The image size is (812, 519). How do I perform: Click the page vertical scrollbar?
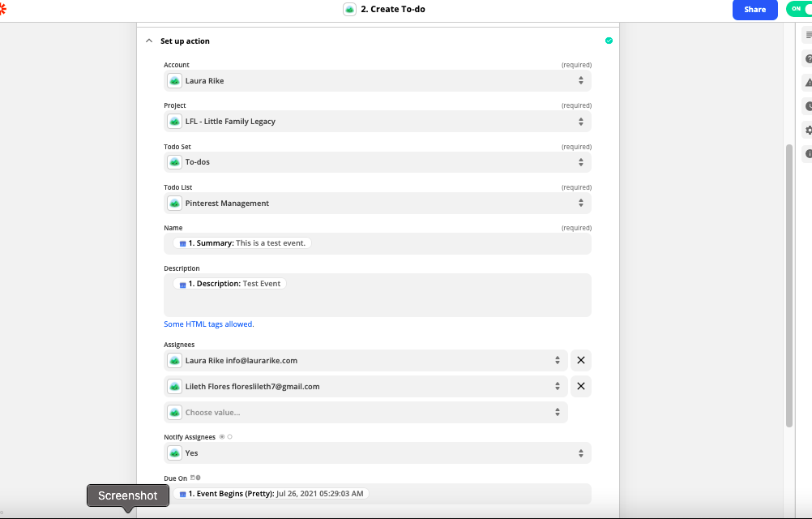click(x=789, y=285)
